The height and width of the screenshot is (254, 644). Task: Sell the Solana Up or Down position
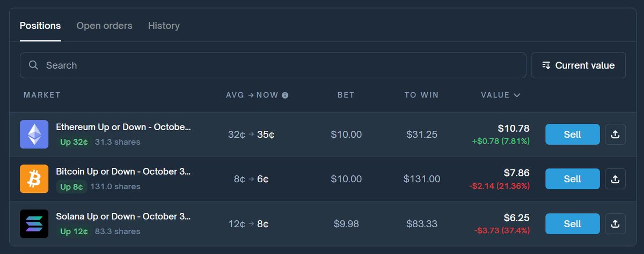(572, 223)
